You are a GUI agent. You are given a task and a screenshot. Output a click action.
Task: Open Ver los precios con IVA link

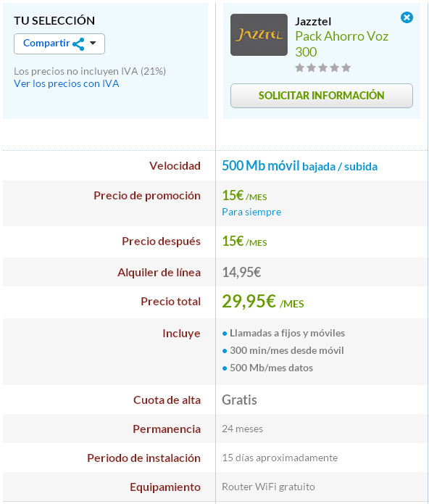[x=67, y=83]
